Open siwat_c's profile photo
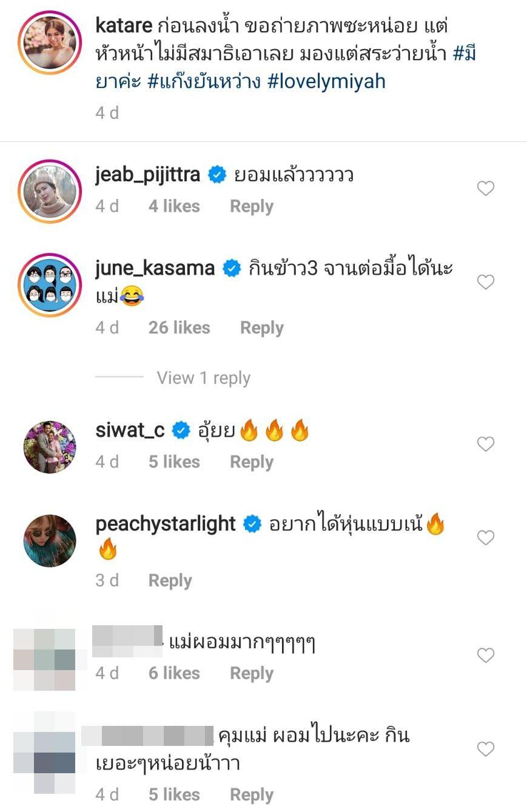This screenshot has width=527, height=812. (50, 447)
